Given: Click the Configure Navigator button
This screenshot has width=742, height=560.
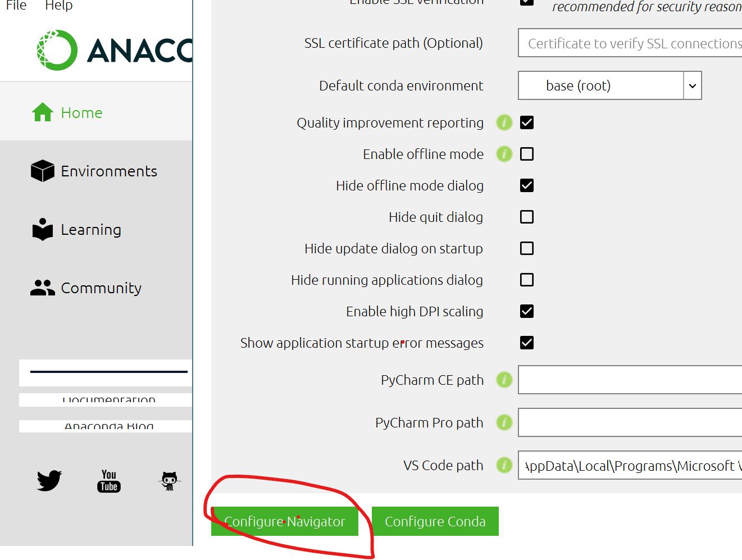Looking at the screenshot, I should tap(285, 521).
